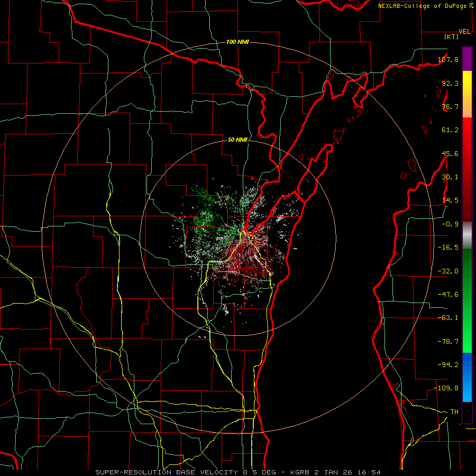Click the VEL legend heading
Screen dimensions: 476x476
coord(465,32)
